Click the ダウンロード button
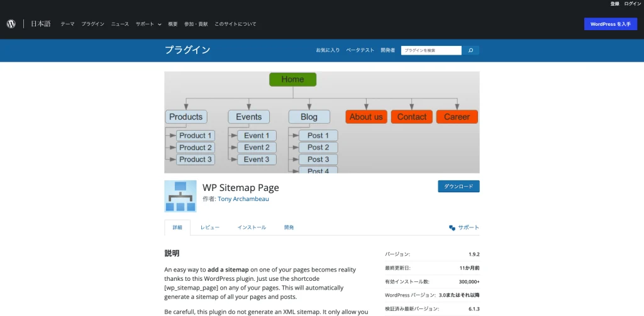The image size is (644, 316). click(x=458, y=187)
